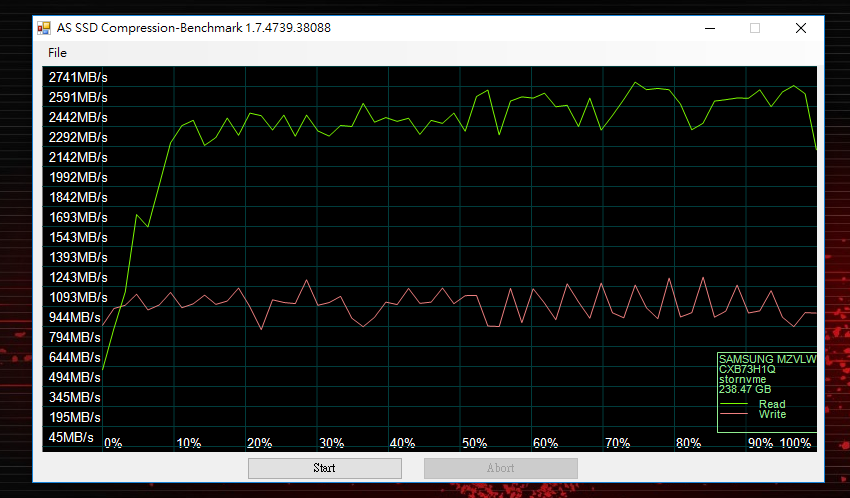The height and width of the screenshot is (498, 850).
Task: Click the 238.47 GB capacity text
Action: (x=745, y=389)
